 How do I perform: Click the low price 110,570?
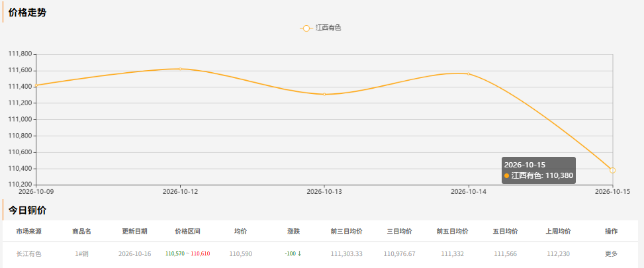[x=175, y=253]
